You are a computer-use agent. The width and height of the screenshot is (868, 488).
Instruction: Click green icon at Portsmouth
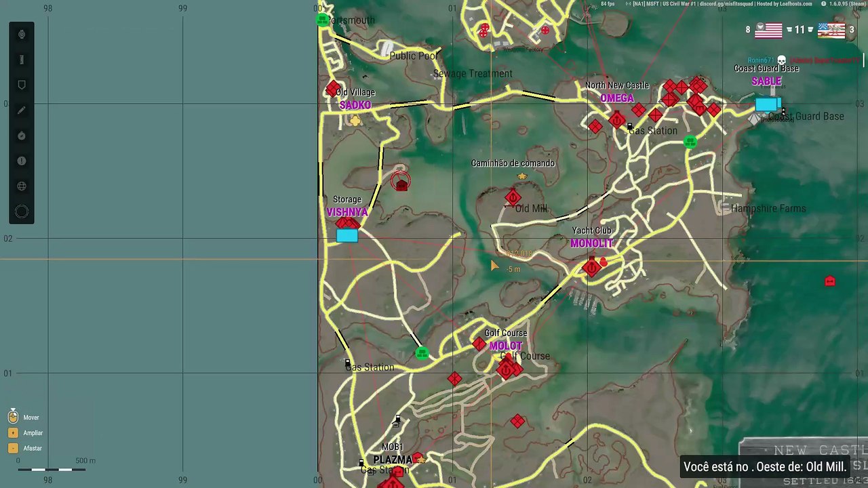[x=323, y=19]
